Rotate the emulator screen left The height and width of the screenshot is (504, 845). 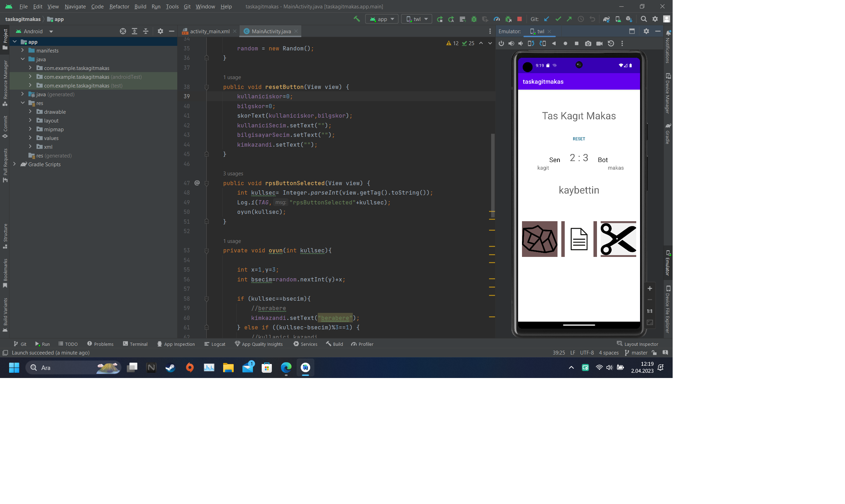point(531,43)
